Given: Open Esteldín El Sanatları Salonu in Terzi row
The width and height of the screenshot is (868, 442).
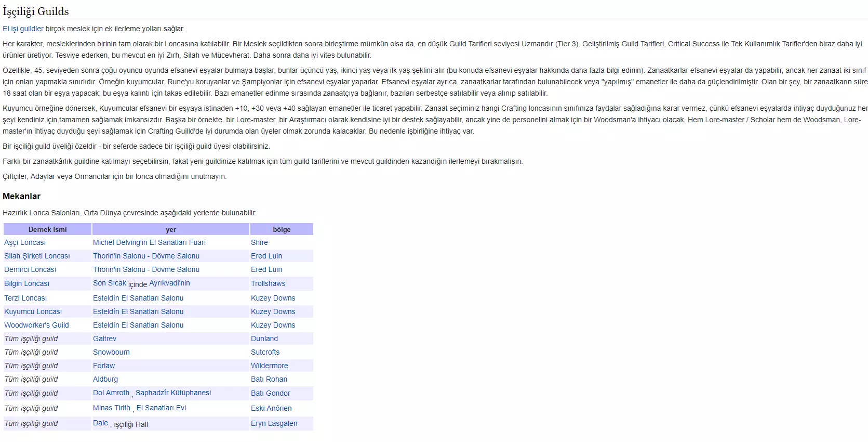Looking at the screenshot, I should point(138,298).
